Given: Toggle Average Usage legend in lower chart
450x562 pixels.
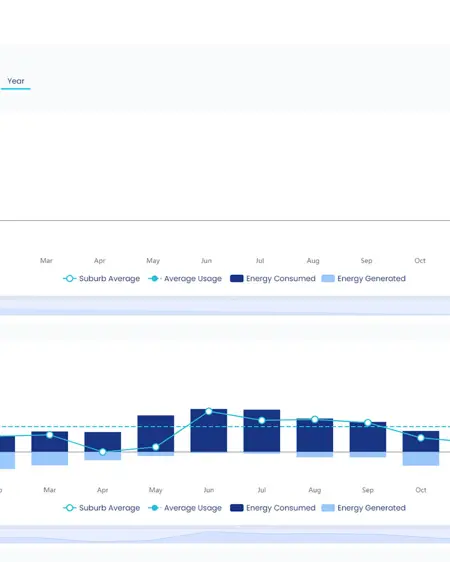Looking at the screenshot, I should click(185, 508).
